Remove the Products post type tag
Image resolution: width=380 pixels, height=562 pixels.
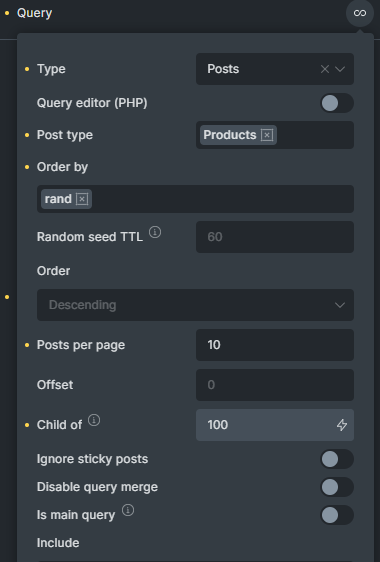tap(267, 135)
